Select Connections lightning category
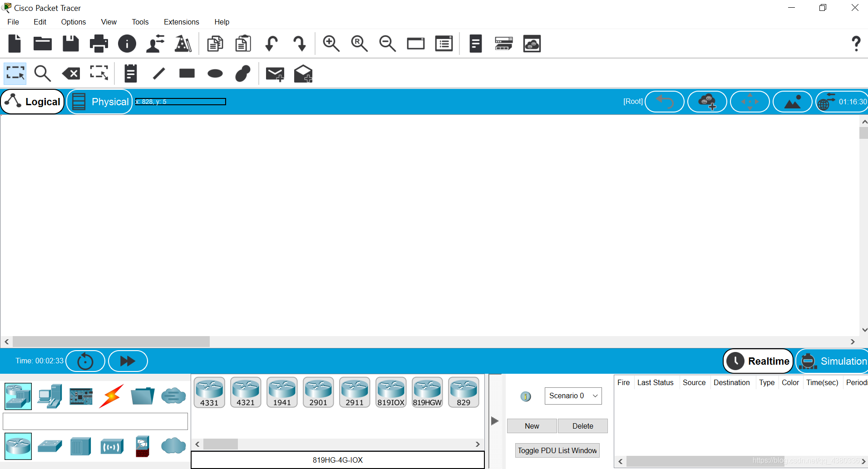The width and height of the screenshot is (868, 469). pyautogui.click(x=112, y=396)
